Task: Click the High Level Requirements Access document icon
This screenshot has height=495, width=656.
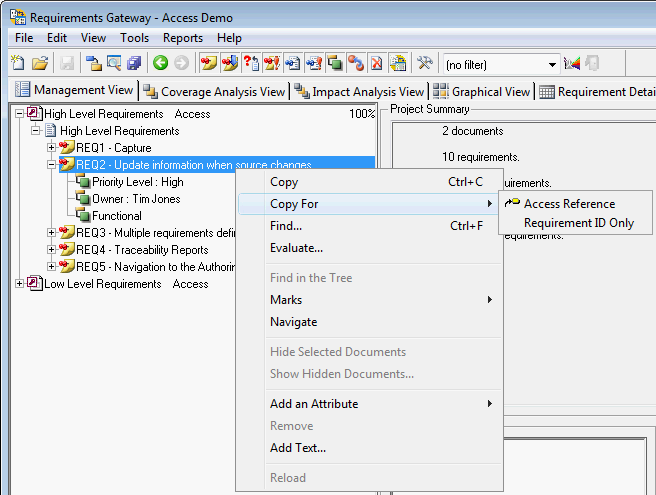Action: coord(35,114)
